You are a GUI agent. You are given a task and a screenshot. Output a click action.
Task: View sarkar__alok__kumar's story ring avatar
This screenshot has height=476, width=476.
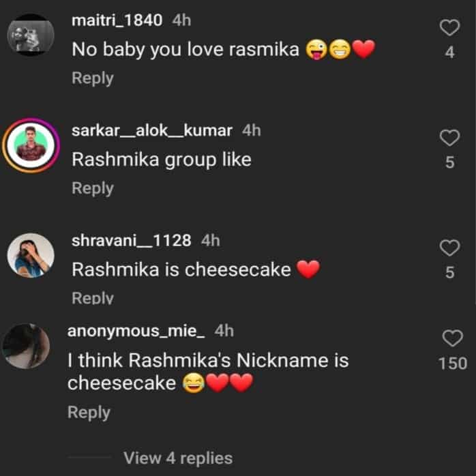pyautogui.click(x=31, y=145)
